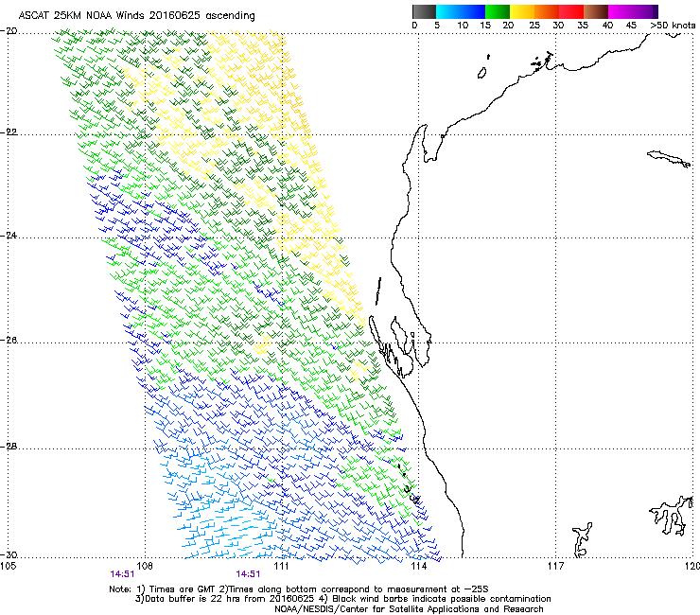Click the legend label '15'

(485, 26)
